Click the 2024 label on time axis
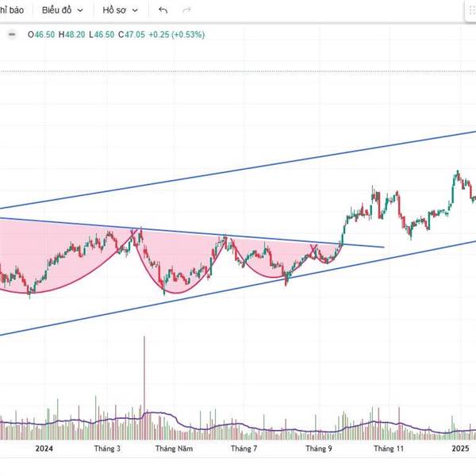Screen dimensions: 476x476 [x=44, y=448]
